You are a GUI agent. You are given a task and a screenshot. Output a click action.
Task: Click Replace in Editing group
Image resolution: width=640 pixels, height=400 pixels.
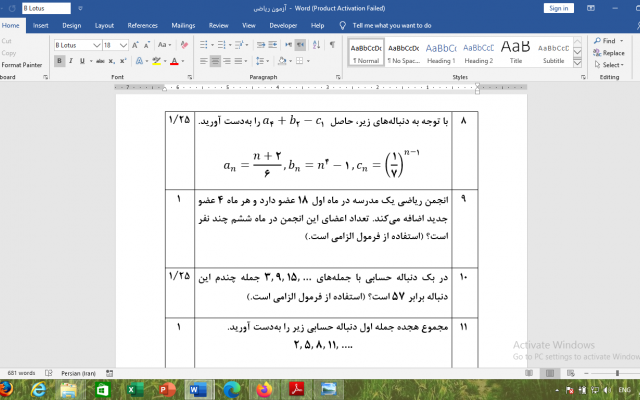609,53
